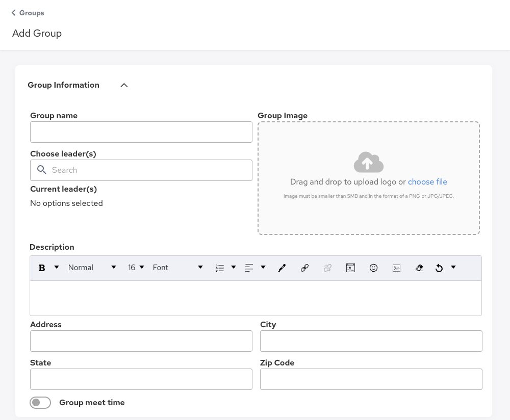Click the insert image icon
This screenshot has width=510, height=420.
pyautogui.click(x=396, y=268)
